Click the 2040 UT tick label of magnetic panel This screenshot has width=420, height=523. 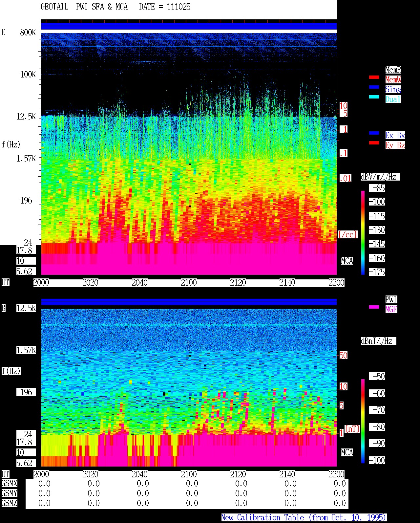pos(139,474)
